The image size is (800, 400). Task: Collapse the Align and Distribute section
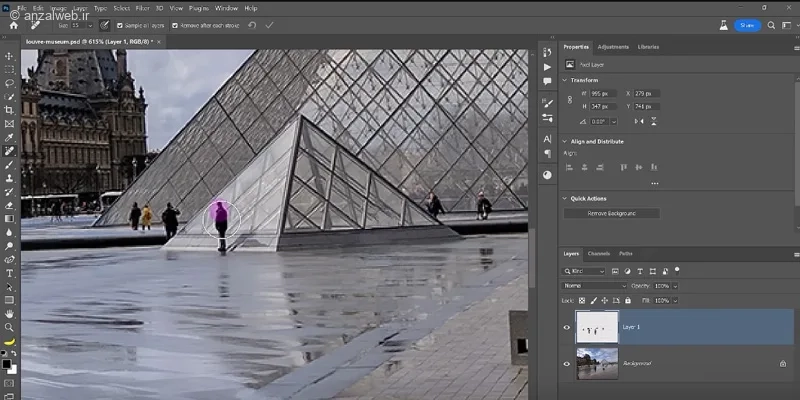pyautogui.click(x=564, y=141)
